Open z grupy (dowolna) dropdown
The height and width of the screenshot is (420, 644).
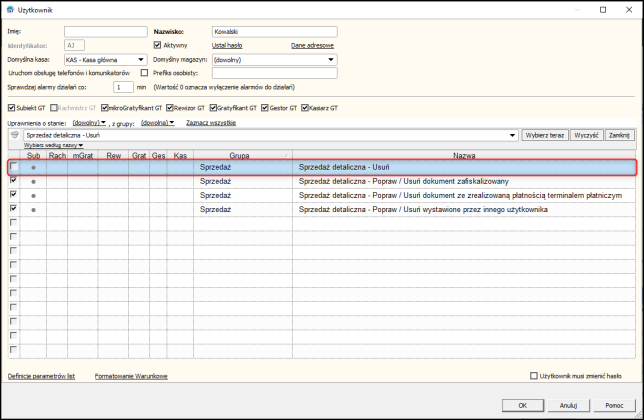pos(157,123)
